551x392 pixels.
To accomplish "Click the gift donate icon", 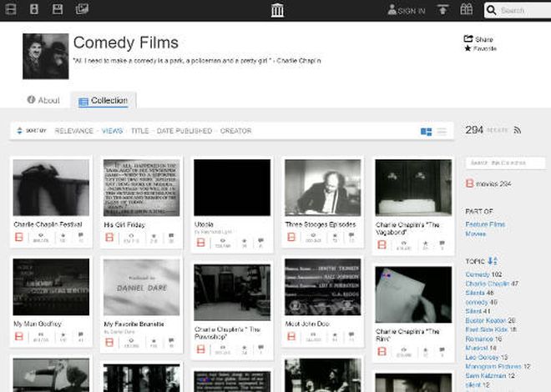I will (x=467, y=9).
